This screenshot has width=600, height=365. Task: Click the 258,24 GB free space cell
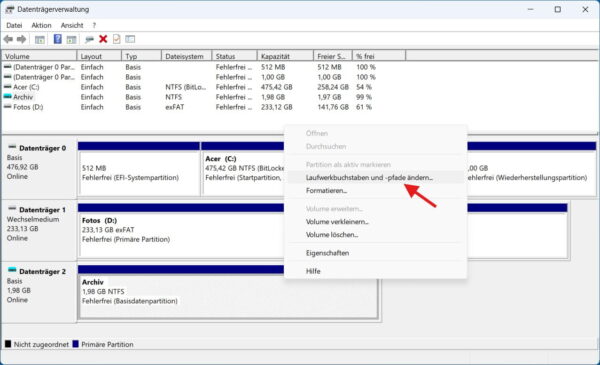point(333,87)
